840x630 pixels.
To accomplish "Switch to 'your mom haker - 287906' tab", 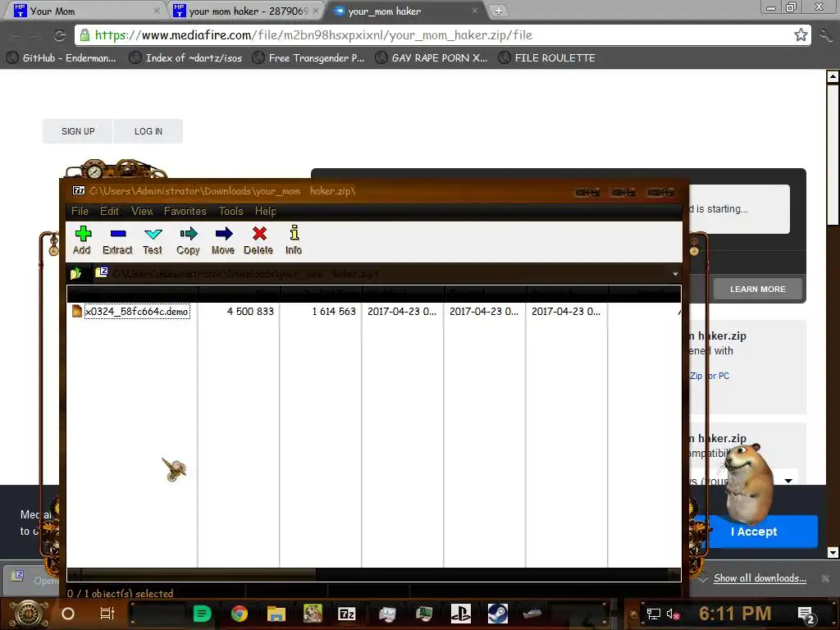I will tap(246, 11).
